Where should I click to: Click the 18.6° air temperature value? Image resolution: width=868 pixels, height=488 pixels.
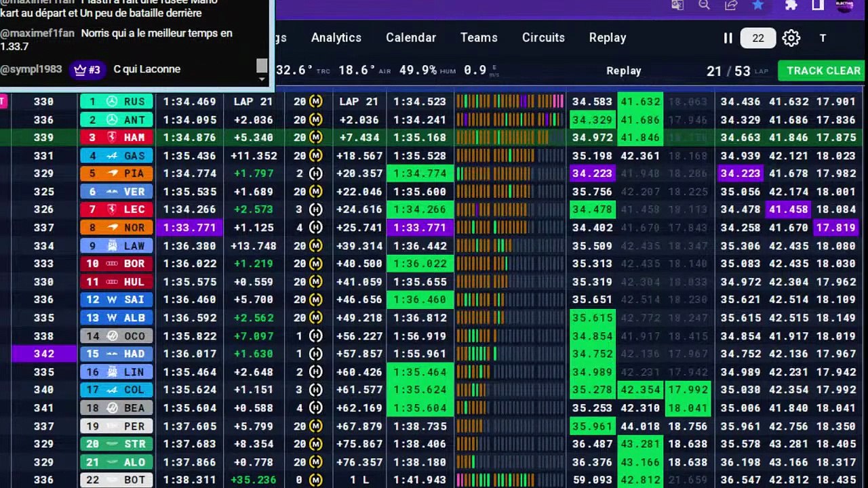coord(357,70)
